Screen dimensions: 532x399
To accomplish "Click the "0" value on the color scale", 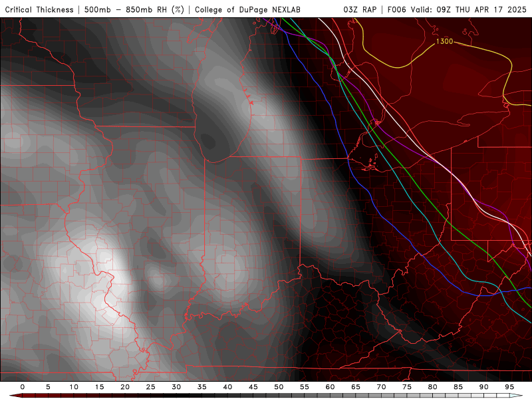I will 23,387.
